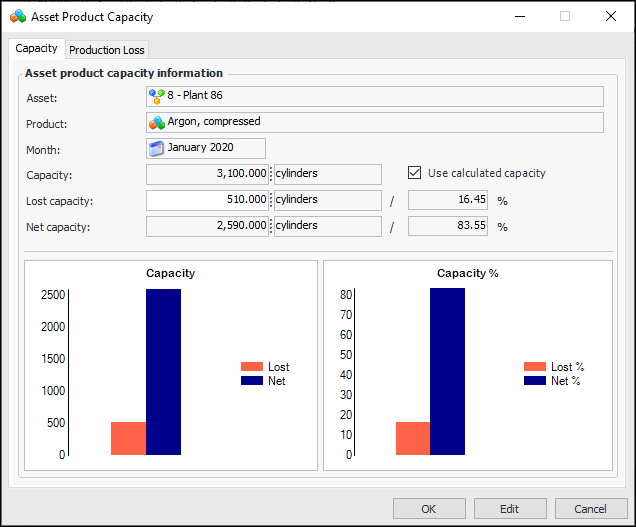Image resolution: width=636 pixels, height=527 pixels.
Task: Click the Asset Product Capacity title bar icon
Action: pyautogui.click(x=18, y=17)
